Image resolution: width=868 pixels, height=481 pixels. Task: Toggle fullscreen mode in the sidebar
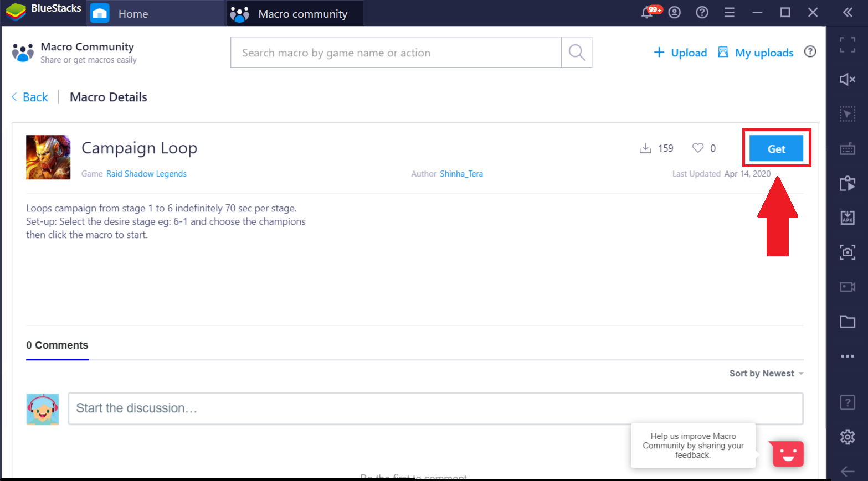click(x=847, y=45)
